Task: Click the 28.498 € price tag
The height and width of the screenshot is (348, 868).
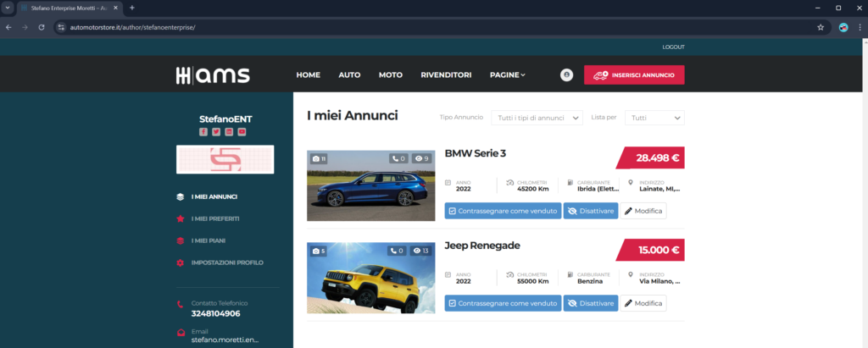Action: (x=651, y=157)
